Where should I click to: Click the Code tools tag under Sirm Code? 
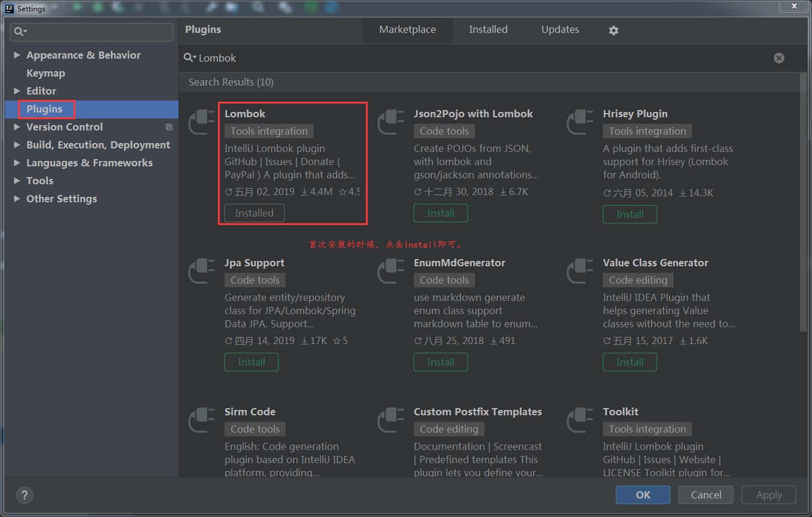pyautogui.click(x=255, y=429)
